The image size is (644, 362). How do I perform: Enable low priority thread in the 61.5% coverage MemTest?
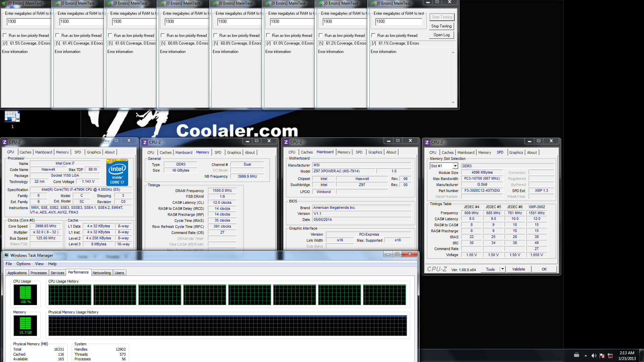click(5, 36)
